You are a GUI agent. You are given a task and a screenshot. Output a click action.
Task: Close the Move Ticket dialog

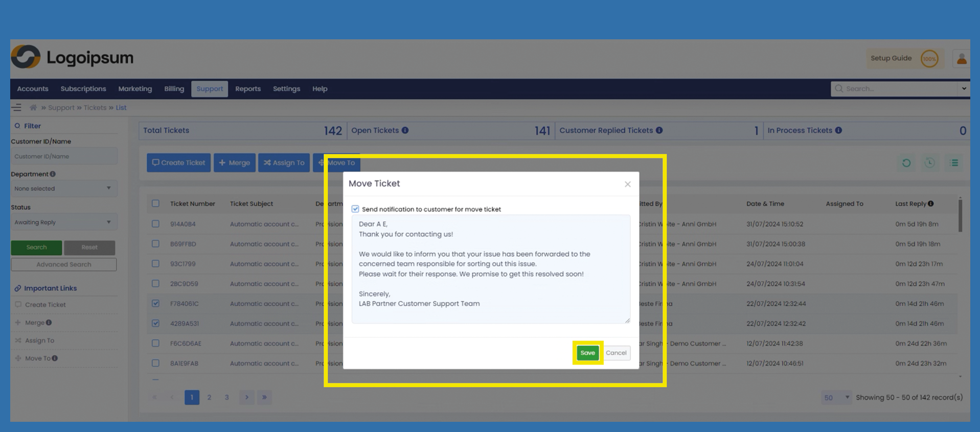(627, 184)
